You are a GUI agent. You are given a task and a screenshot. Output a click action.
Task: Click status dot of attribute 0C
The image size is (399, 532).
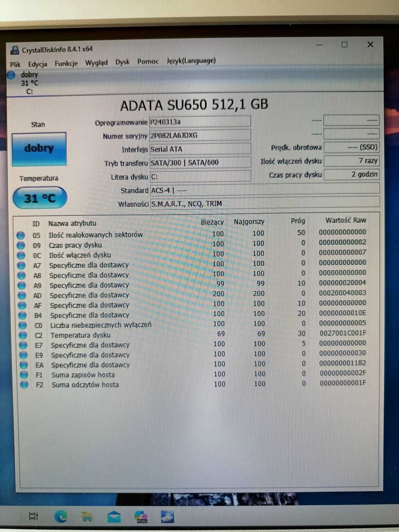coord(21,256)
